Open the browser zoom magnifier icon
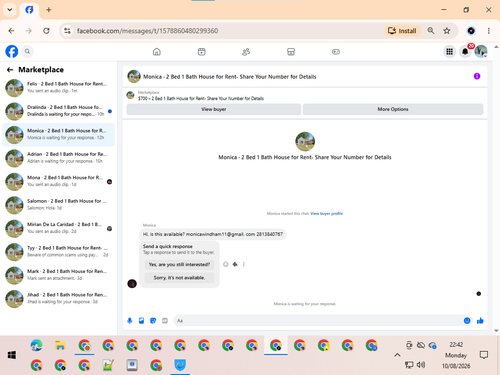The height and width of the screenshot is (375, 500). (x=431, y=31)
